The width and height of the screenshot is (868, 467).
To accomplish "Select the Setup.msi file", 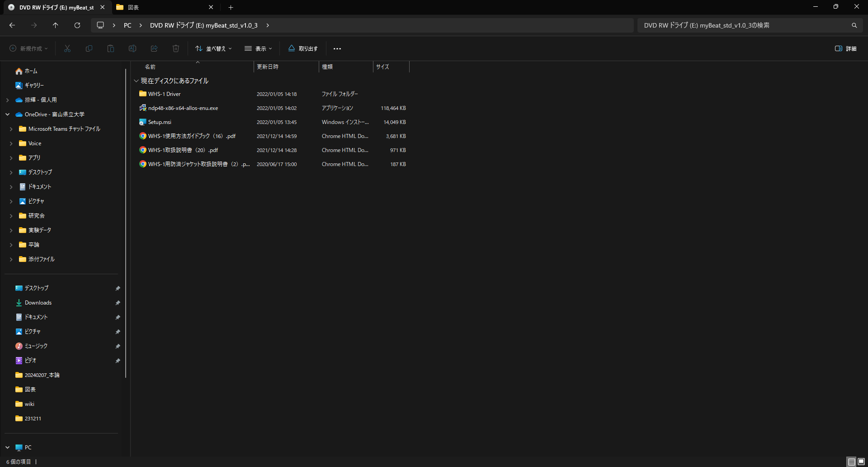I will (x=160, y=122).
